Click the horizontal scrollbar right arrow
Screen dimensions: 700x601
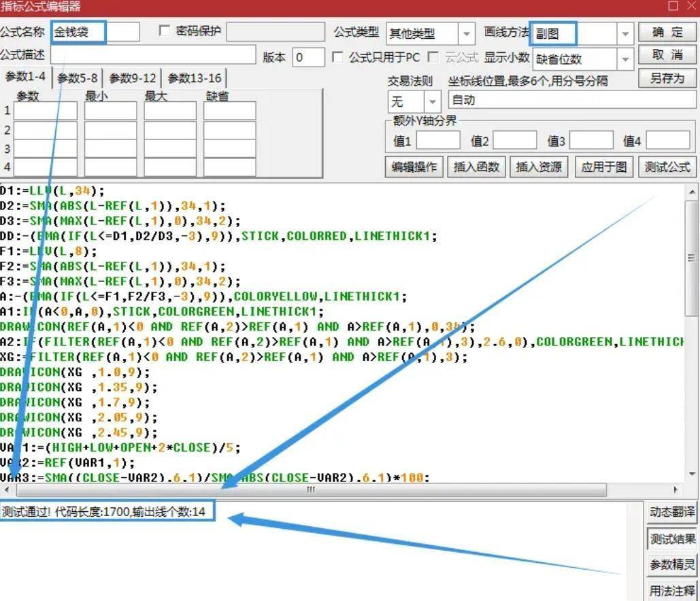(x=676, y=490)
